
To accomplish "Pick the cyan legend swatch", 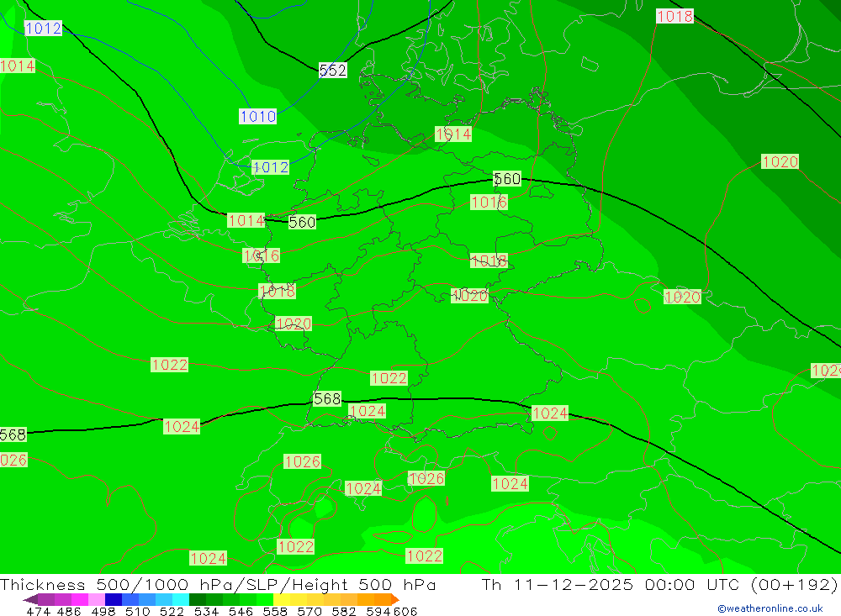I will pos(181,599).
